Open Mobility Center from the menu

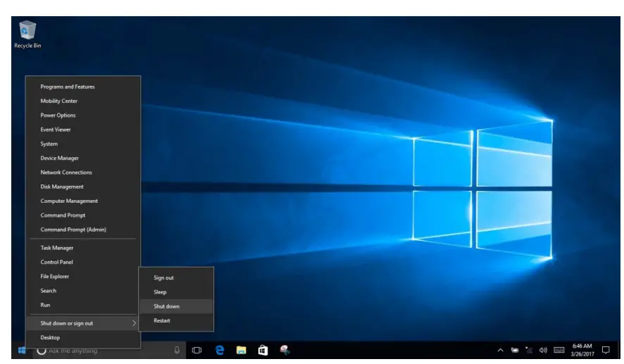83,101
